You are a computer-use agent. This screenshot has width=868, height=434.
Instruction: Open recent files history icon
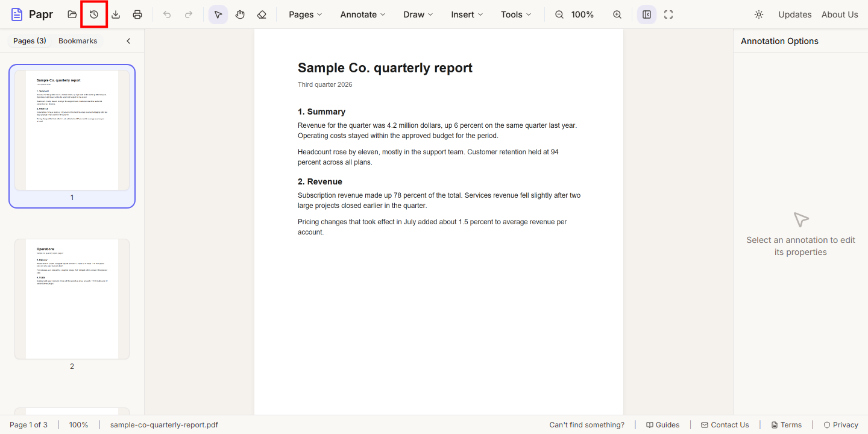[x=94, y=14]
